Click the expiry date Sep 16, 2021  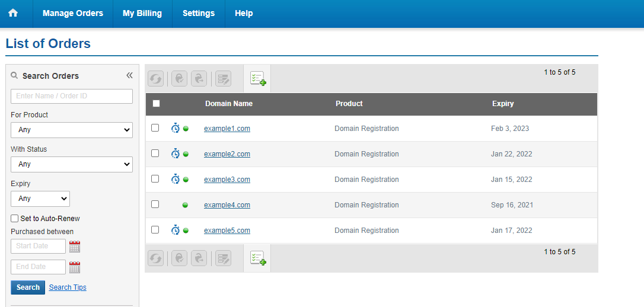point(512,205)
